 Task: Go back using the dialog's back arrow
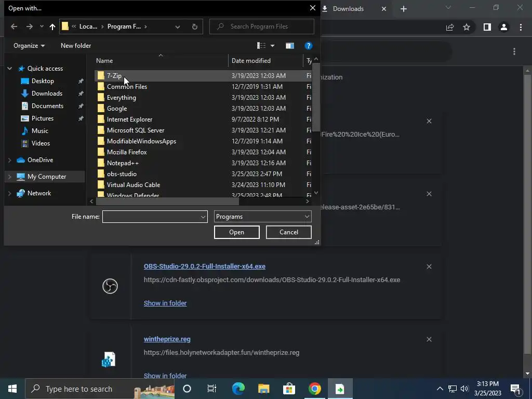pos(14,26)
